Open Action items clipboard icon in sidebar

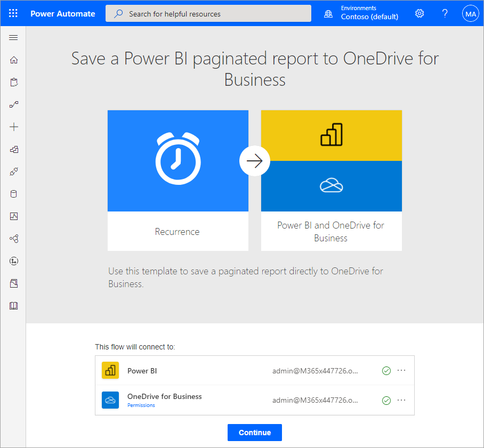(13, 82)
